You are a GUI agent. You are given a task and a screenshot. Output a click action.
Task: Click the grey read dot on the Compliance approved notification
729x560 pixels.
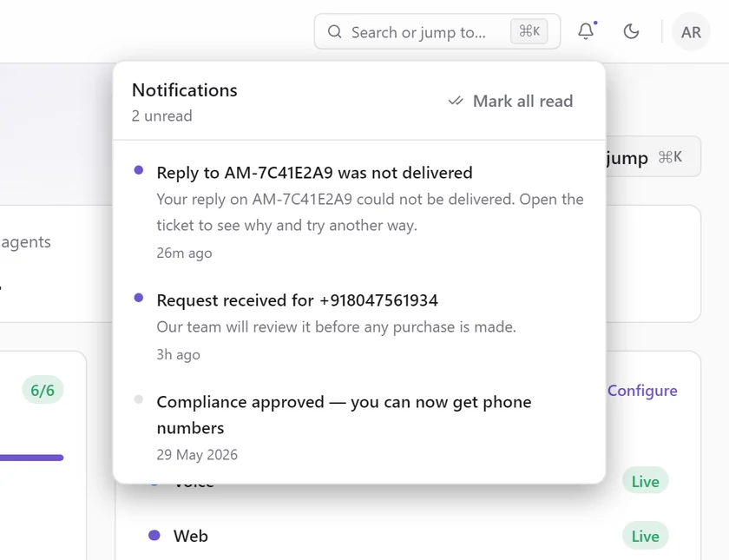pyautogui.click(x=139, y=399)
